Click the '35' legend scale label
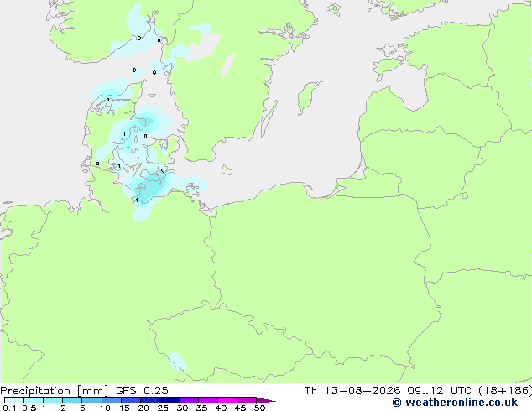Image resolution: width=532 pixels, height=411 pixels. tap(201, 408)
